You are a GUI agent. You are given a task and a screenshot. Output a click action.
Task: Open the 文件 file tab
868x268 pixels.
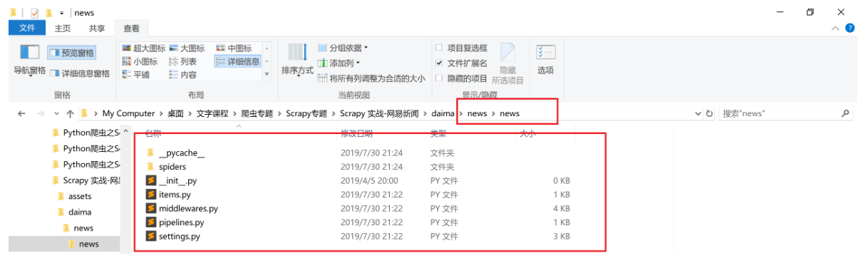coord(27,29)
